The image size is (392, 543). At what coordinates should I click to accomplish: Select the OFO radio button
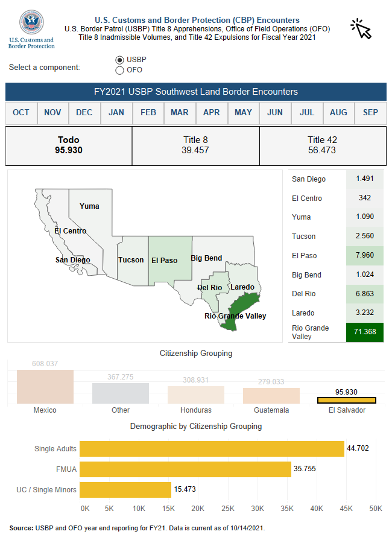tap(119, 70)
